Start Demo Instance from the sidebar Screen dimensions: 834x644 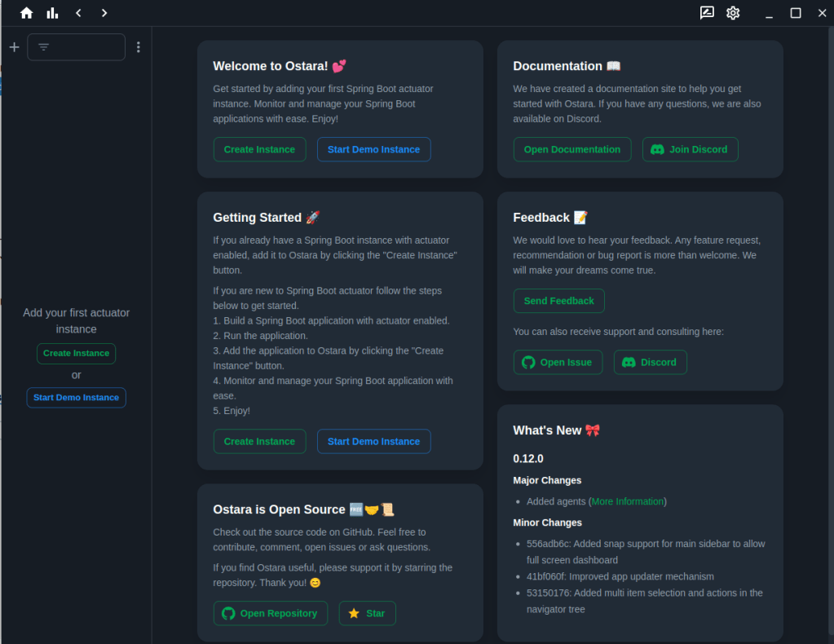click(x=76, y=397)
